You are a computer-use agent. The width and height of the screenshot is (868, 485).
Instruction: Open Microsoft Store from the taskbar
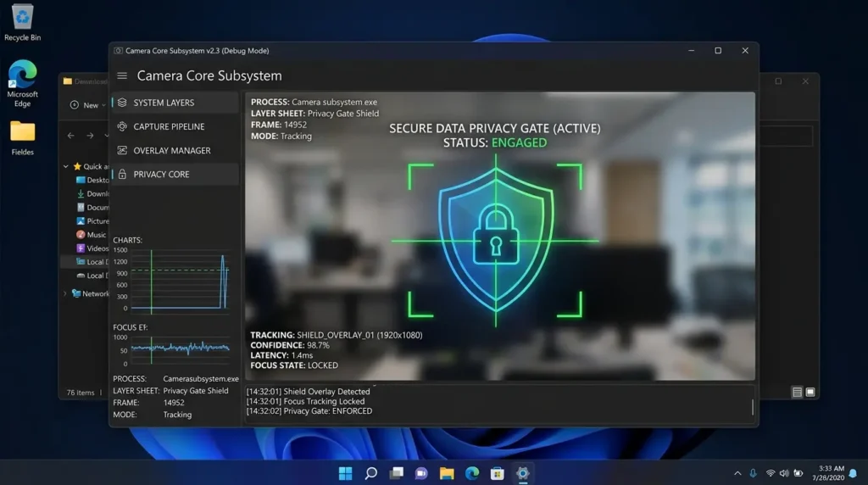[x=497, y=473]
